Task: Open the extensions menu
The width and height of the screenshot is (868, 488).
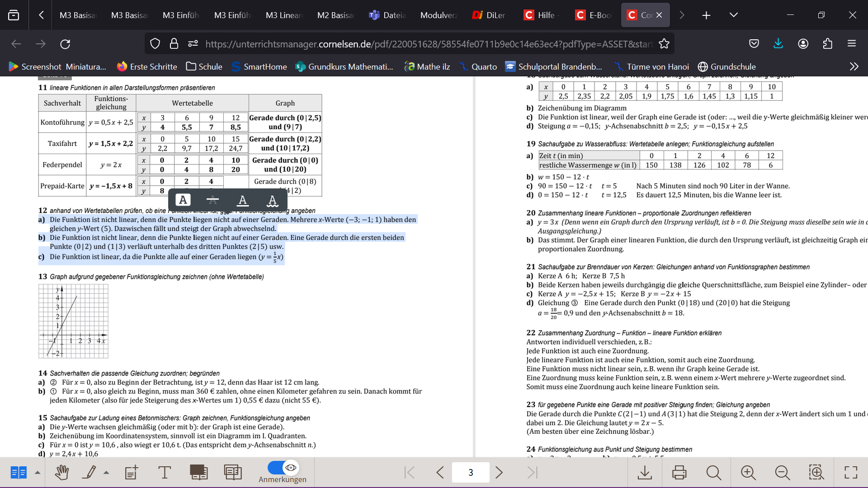Action: 827,44
